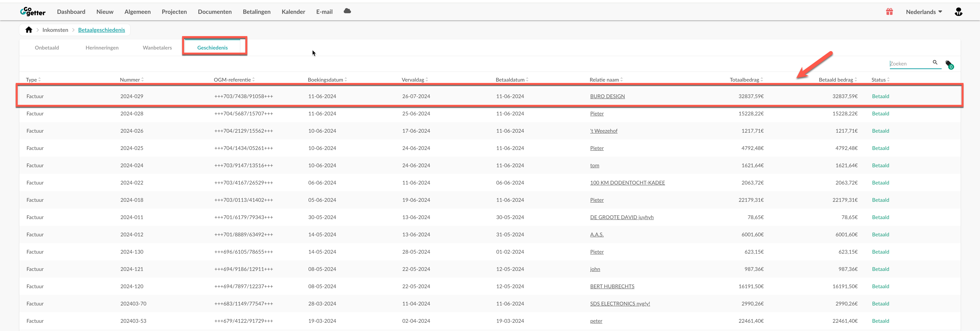980x331 pixels.
Task: Sort by OGM-referentie column
Action: tap(234, 80)
